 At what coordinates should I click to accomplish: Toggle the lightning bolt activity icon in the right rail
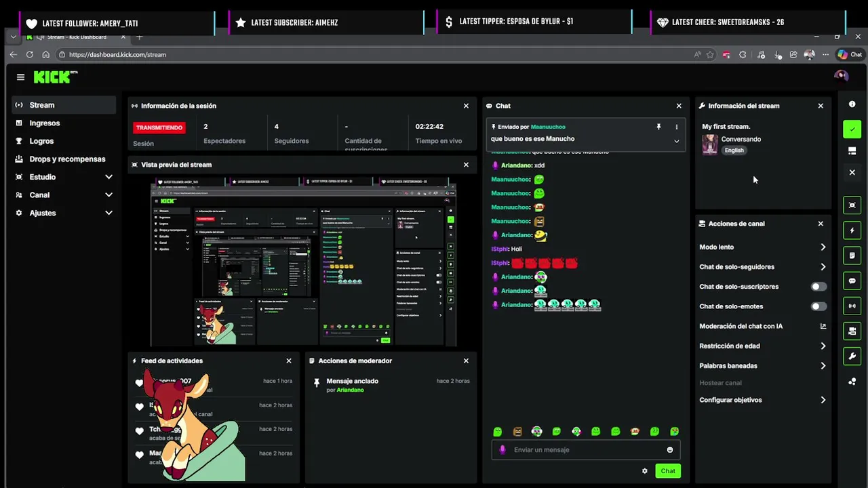point(852,230)
